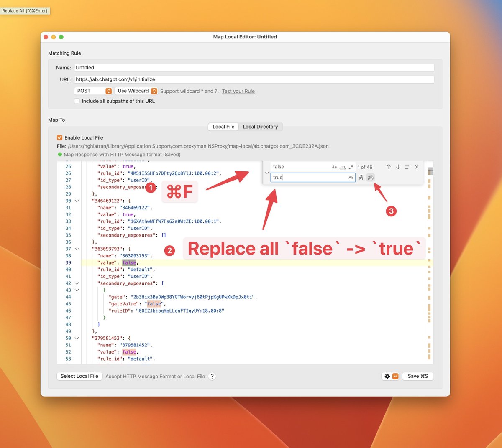This screenshot has width=502, height=448.
Task: Click the window title 'Map Local Editor: Untitled'
Action: pos(245,37)
